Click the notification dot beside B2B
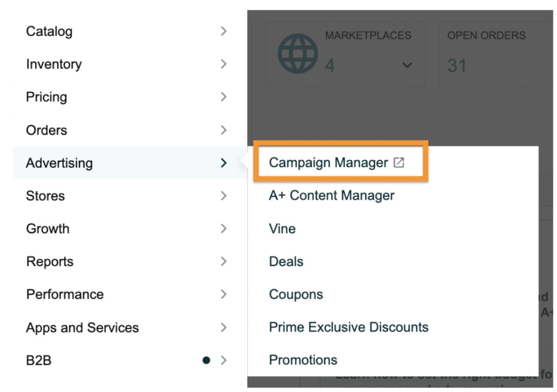Screen dimensions: 557x392 (x=206, y=361)
